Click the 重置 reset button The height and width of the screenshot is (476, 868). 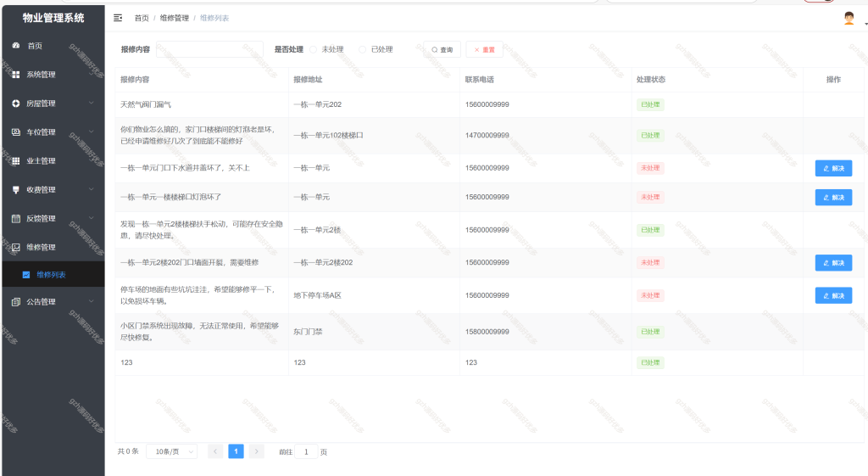pos(484,49)
